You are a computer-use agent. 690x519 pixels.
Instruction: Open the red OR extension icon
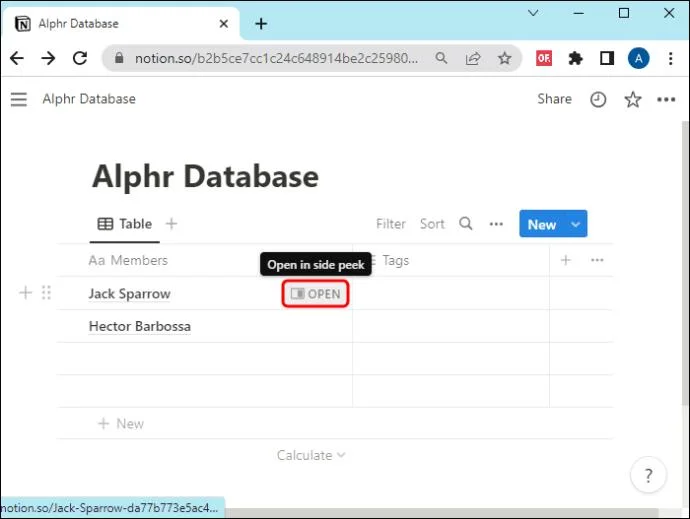click(544, 58)
